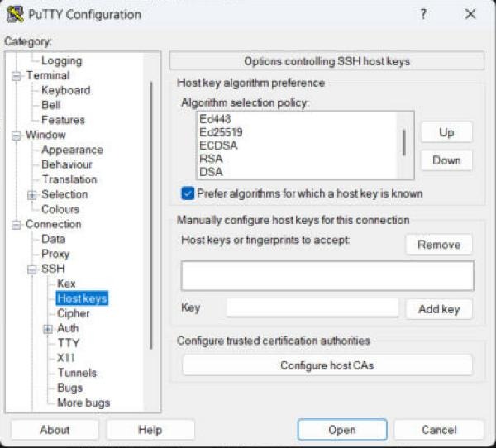Select the Terminal category

48,75
